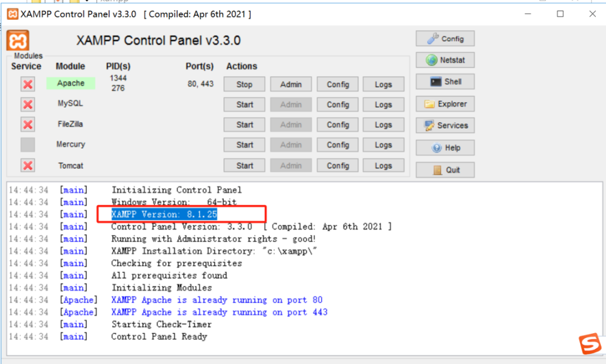Toggle MySQL service install checkbox
The width and height of the screenshot is (606, 364).
(x=28, y=104)
